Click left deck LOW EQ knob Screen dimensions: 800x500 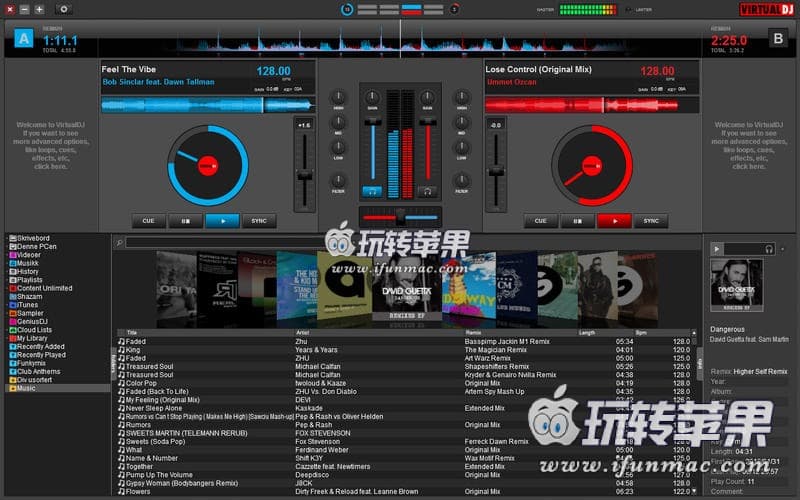(338, 147)
